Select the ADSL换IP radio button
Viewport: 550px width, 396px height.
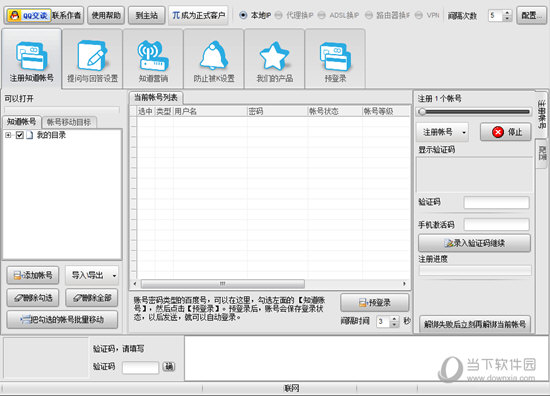click(x=322, y=15)
